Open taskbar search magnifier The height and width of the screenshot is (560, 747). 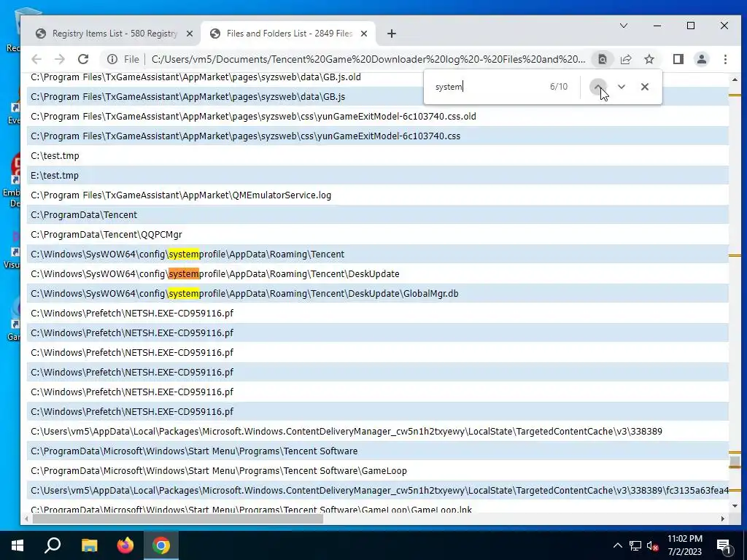53,545
